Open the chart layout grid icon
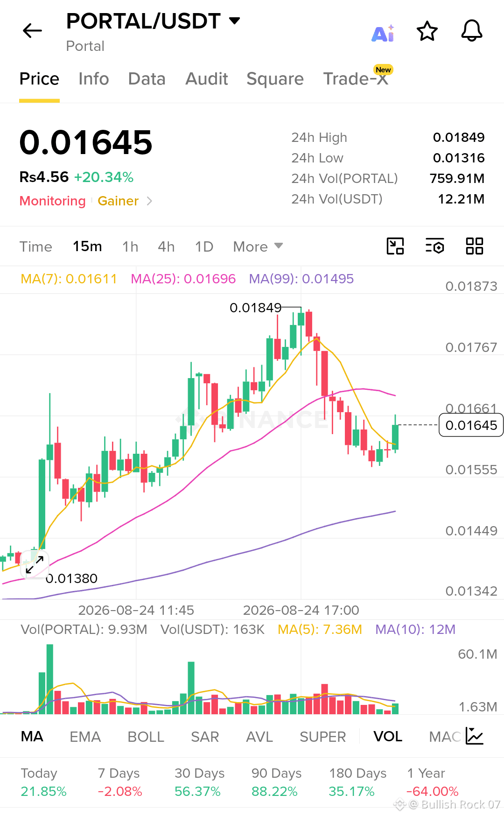The image size is (504, 816). pyautogui.click(x=475, y=246)
